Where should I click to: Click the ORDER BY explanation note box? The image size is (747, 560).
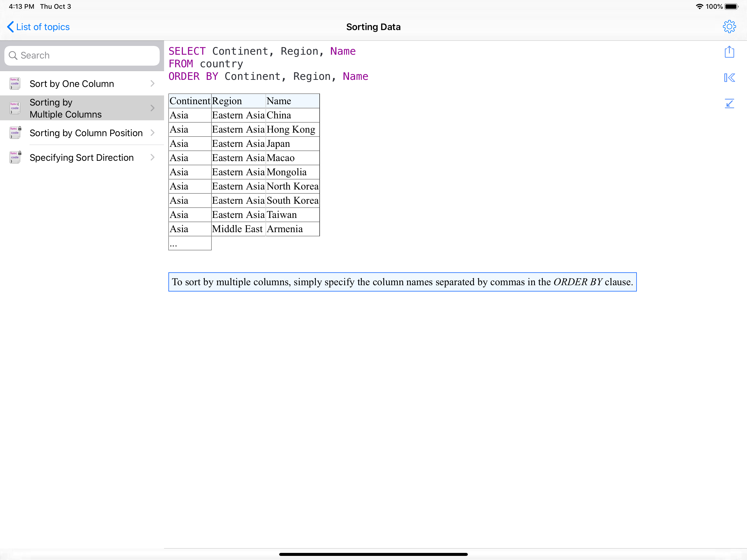tap(402, 282)
